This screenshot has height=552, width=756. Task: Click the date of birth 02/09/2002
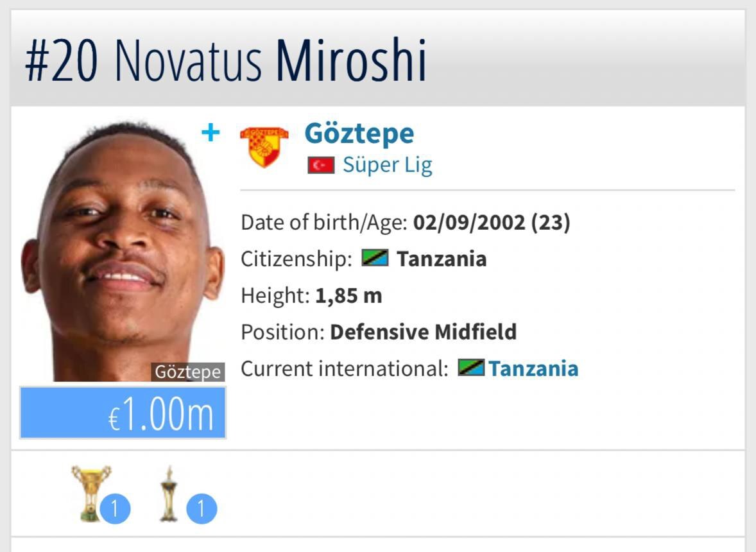pos(471,223)
